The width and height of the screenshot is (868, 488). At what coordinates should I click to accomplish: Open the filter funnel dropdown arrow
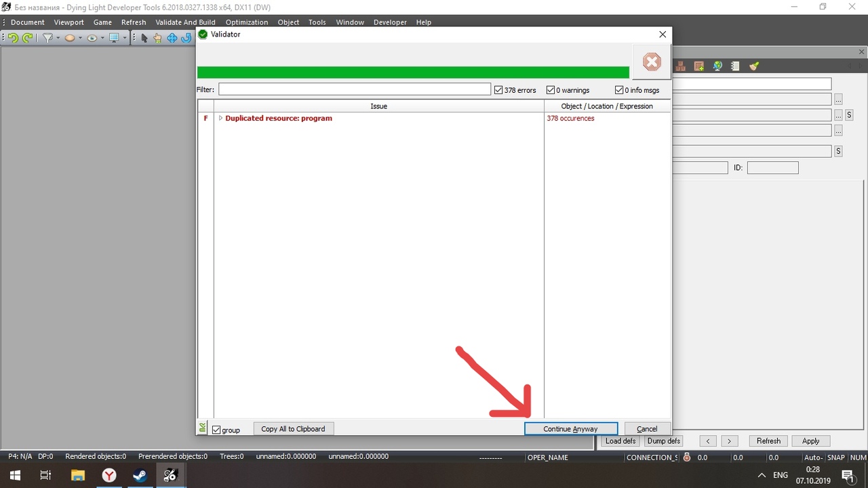pos(58,38)
